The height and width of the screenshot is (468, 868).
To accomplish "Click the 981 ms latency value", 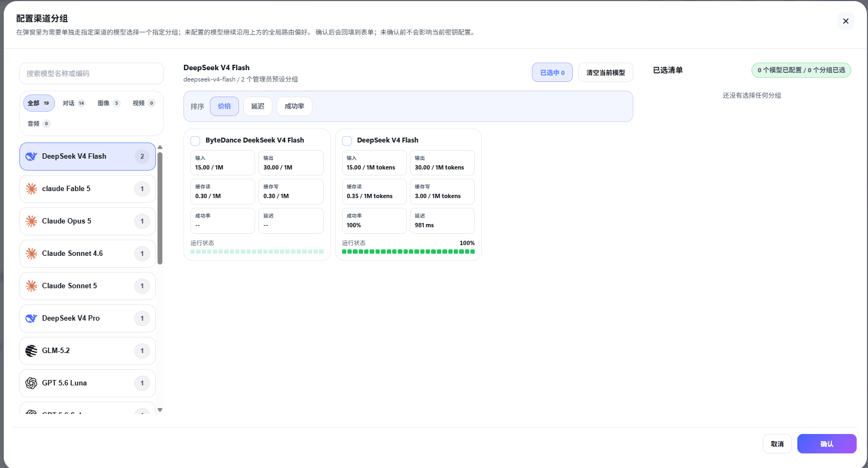I will coord(425,226).
